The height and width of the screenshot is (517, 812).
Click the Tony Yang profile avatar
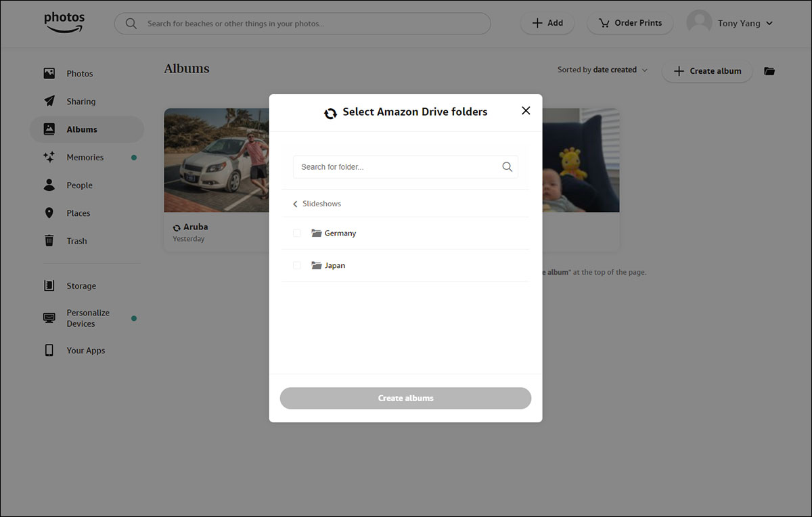699,23
